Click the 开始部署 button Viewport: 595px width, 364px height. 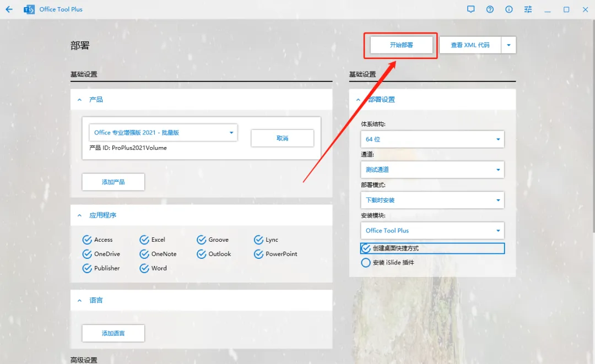click(401, 45)
